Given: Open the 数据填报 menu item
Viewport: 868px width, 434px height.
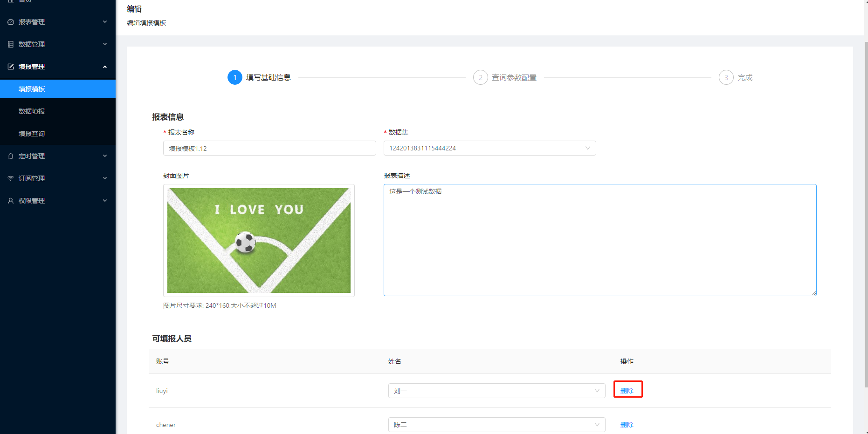Looking at the screenshot, I should click(x=58, y=111).
